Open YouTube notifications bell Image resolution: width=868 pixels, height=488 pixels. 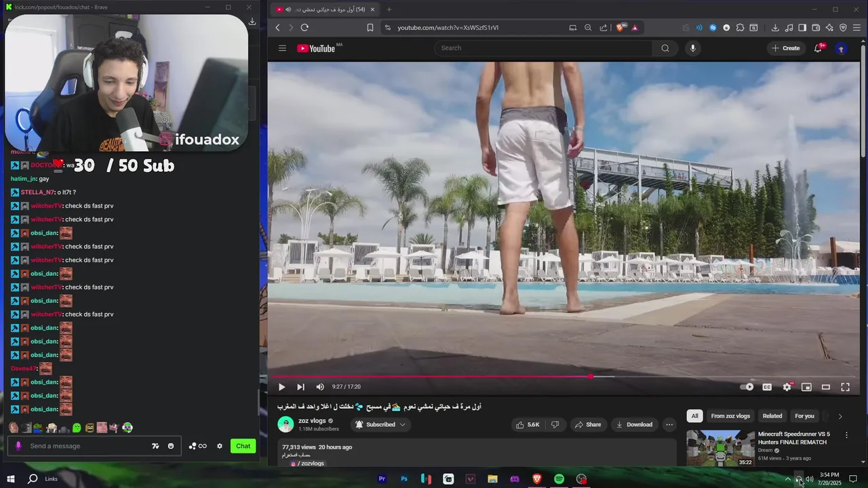pyautogui.click(x=818, y=48)
